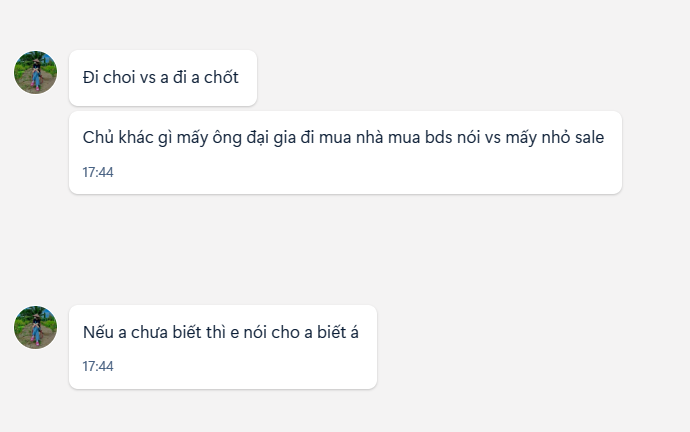The height and width of the screenshot is (432, 690).
Task: Click the 17:44 timestamp under the last message
Action: point(98,366)
